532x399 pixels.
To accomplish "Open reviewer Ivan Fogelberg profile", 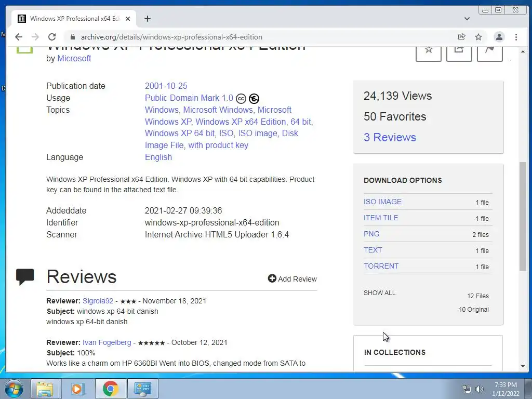I will tap(107, 343).
